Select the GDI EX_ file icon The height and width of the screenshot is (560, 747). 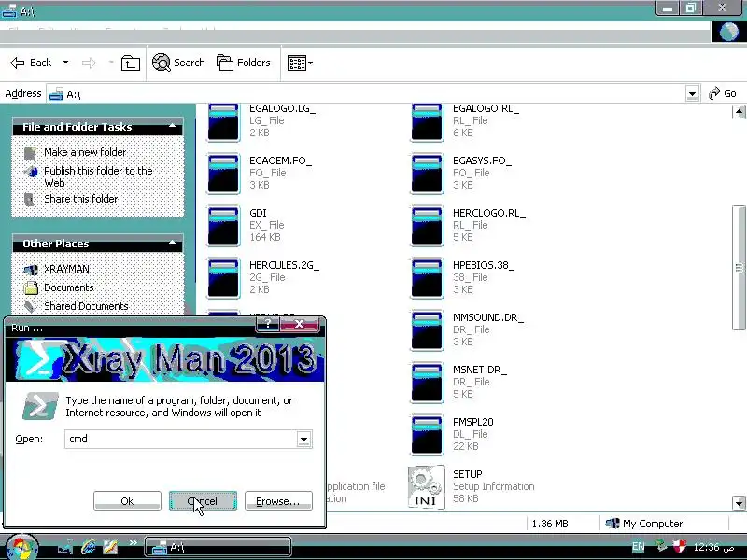223,225
